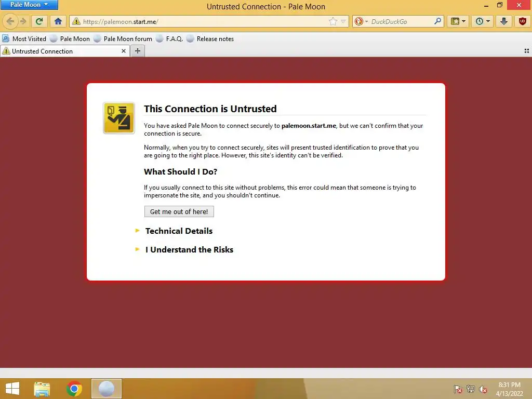Open the Pale Moon bookmark
The image size is (532, 399).
pyautogui.click(x=70, y=38)
